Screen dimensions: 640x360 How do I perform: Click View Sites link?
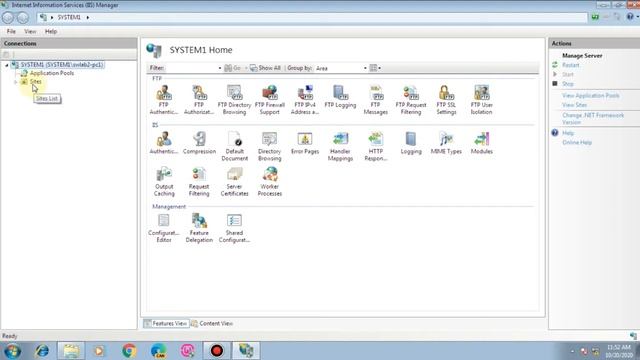point(574,105)
